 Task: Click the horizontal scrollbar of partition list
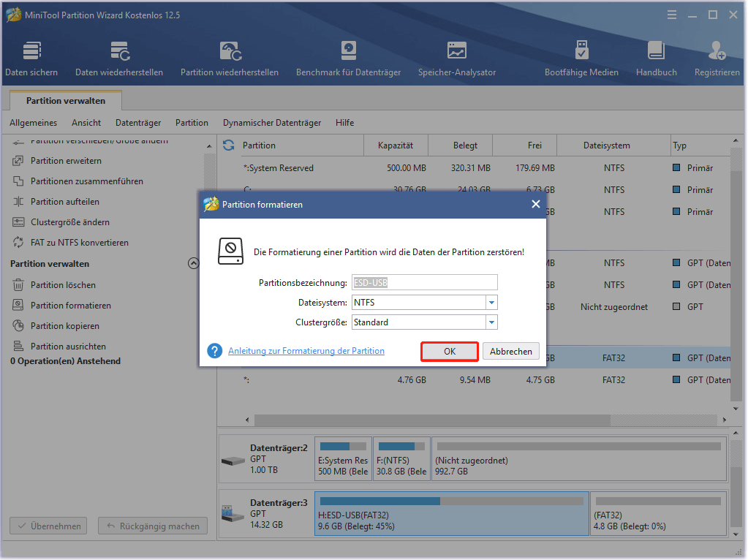[431, 420]
